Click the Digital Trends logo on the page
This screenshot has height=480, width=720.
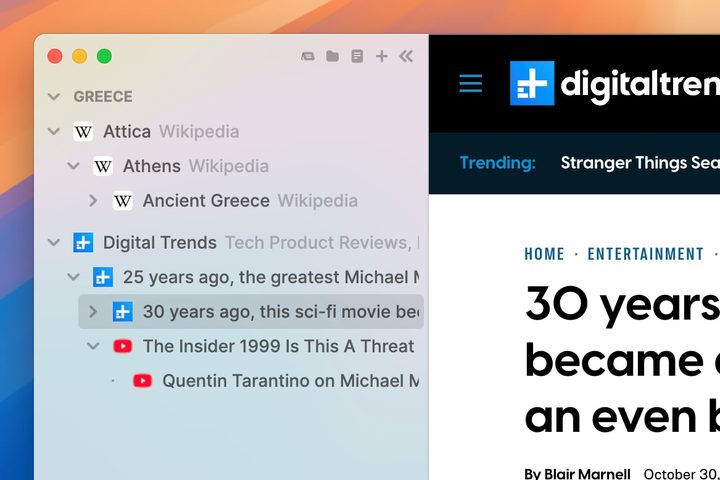point(615,83)
